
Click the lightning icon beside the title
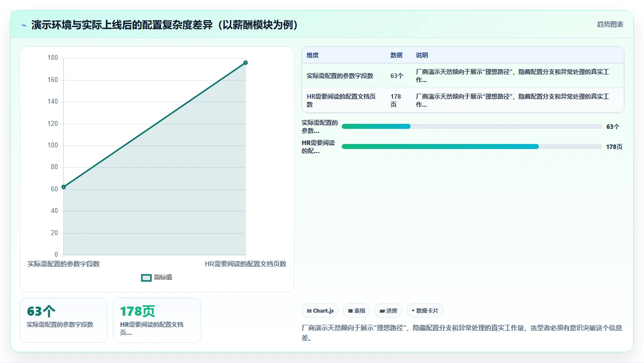click(24, 25)
